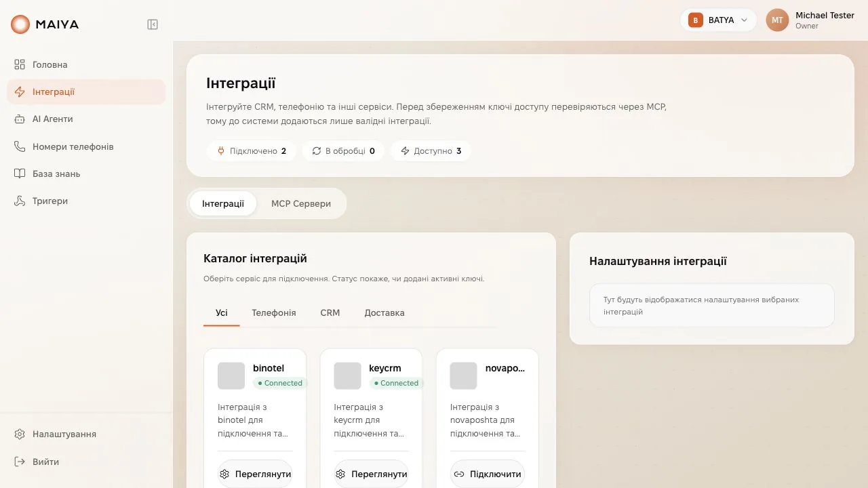
Task: Click the Каталог інтеграцій heading
Action: click(255, 258)
